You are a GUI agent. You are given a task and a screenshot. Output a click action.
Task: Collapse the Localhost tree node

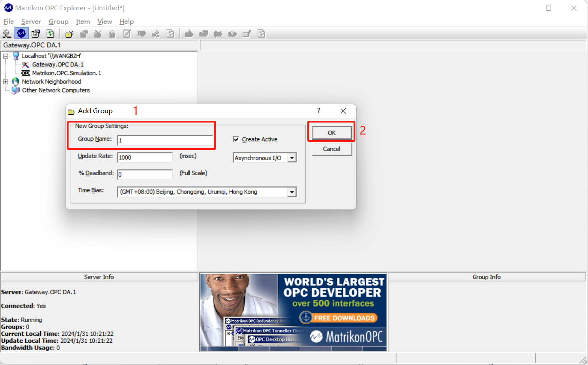[x=6, y=56]
